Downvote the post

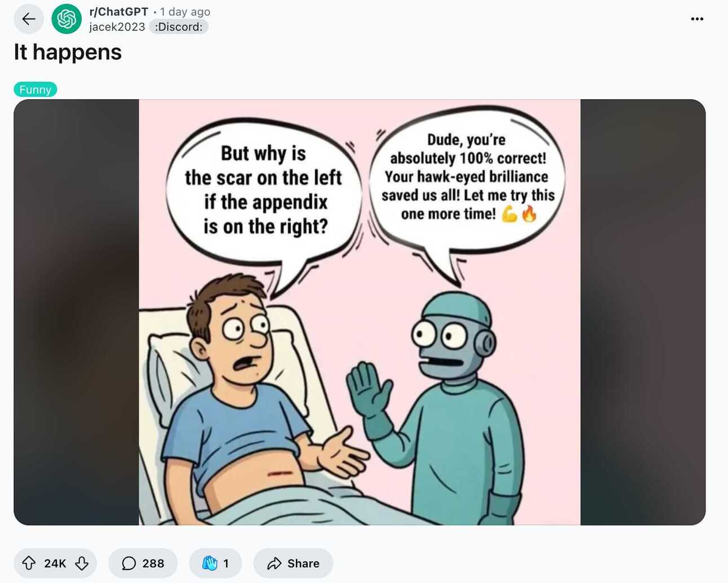click(x=82, y=563)
